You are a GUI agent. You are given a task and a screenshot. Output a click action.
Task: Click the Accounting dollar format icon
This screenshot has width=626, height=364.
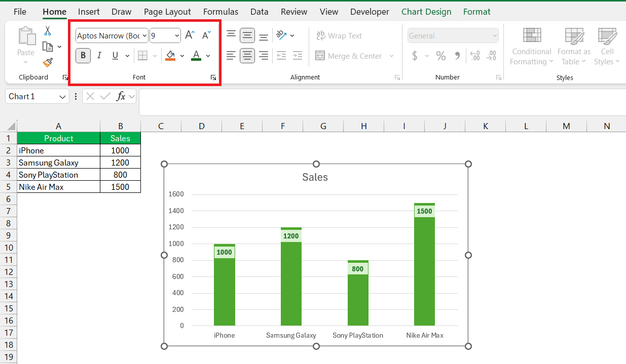click(415, 56)
